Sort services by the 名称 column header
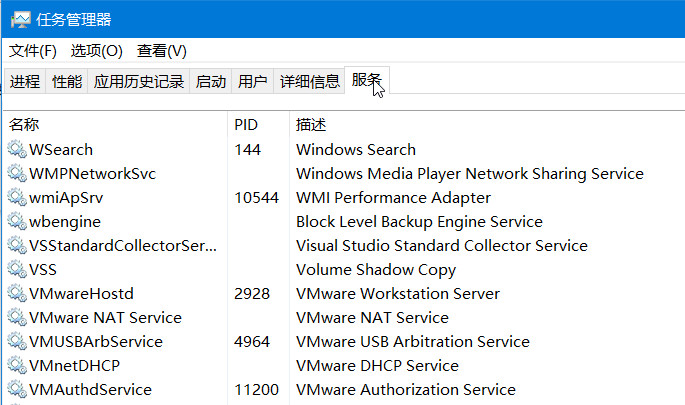Image resolution: width=685 pixels, height=405 pixels. 116,125
